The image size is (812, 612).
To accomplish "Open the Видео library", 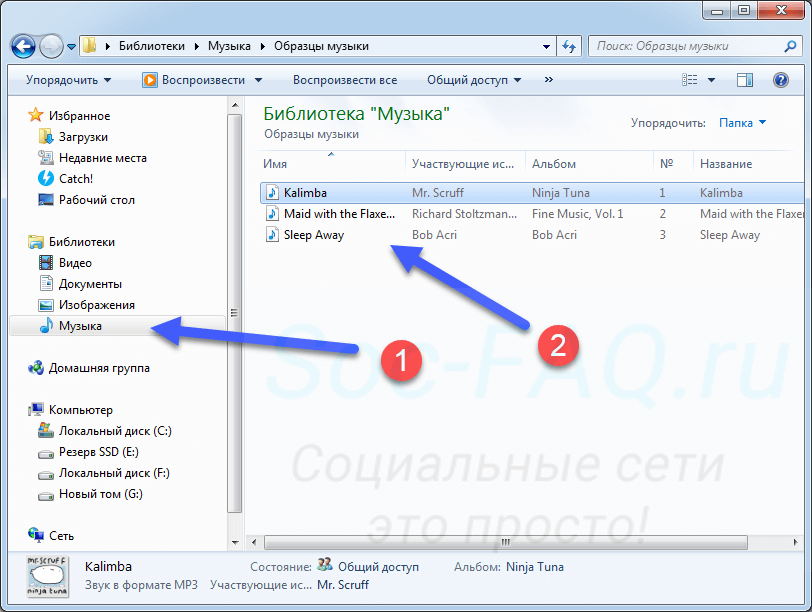I will click(x=74, y=263).
